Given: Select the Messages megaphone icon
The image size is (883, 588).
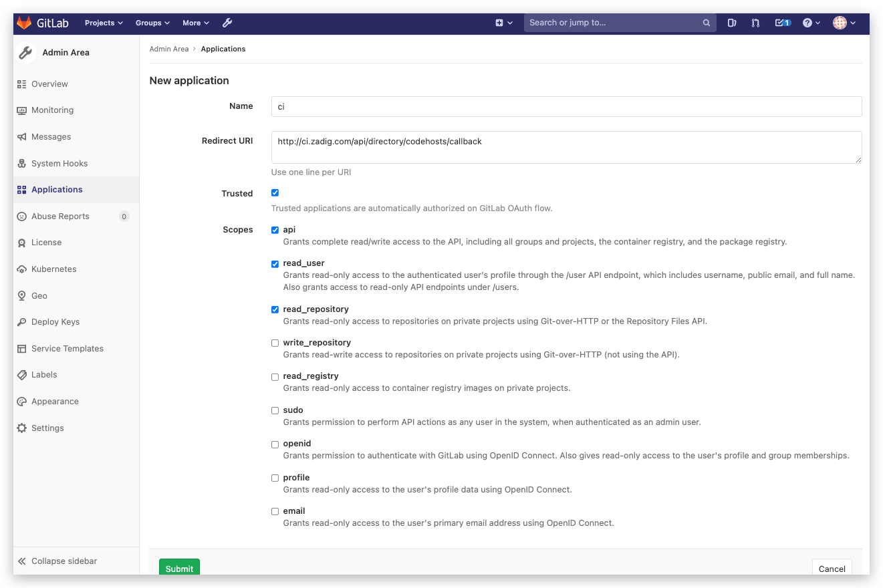Looking at the screenshot, I should [22, 136].
